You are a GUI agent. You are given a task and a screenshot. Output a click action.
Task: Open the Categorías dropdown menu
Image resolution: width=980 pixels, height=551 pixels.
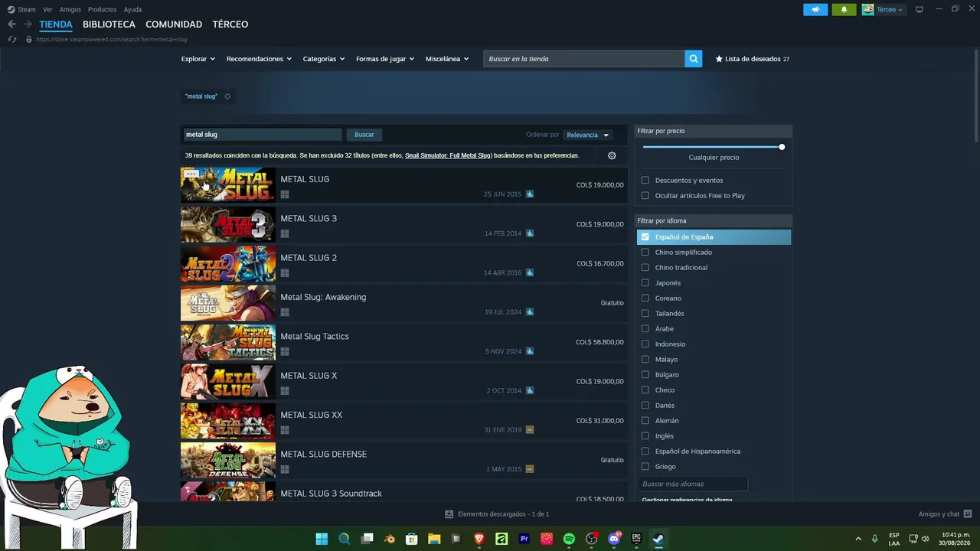324,59
